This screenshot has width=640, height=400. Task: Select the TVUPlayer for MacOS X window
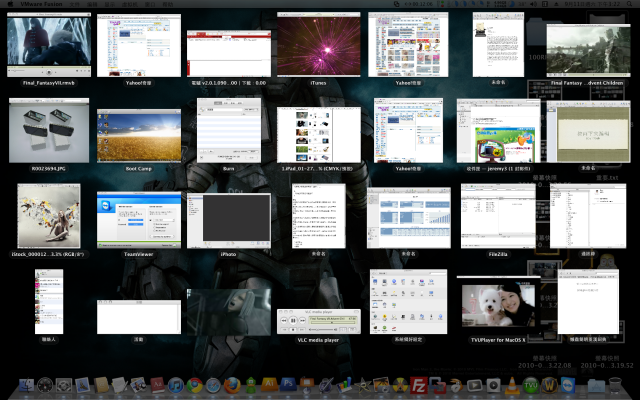[x=498, y=305]
